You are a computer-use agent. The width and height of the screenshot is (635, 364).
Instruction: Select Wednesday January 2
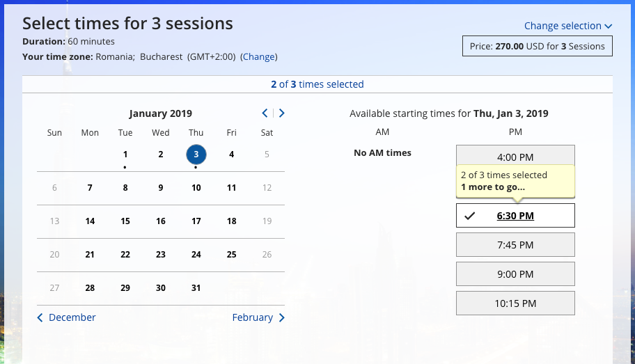click(161, 155)
